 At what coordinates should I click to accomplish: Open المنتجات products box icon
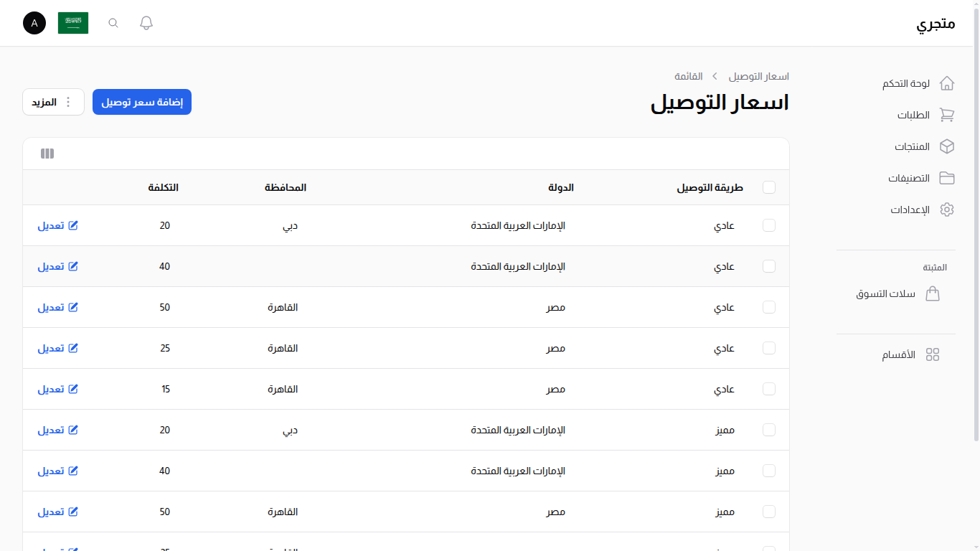947,146
